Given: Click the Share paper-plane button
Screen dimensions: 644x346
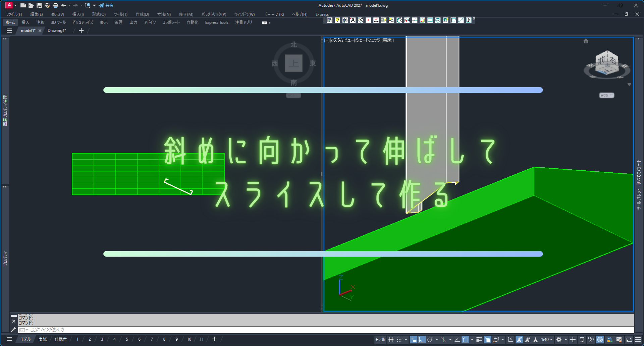Looking at the screenshot, I should [106, 5].
